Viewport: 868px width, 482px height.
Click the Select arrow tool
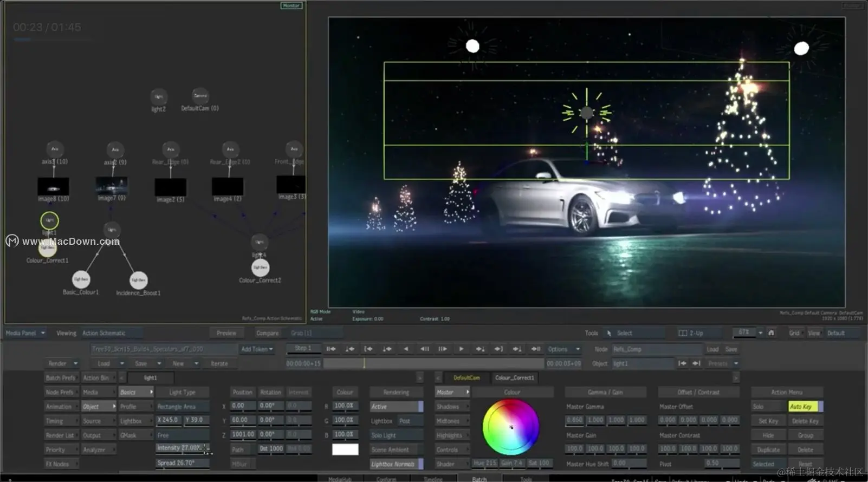tap(609, 333)
